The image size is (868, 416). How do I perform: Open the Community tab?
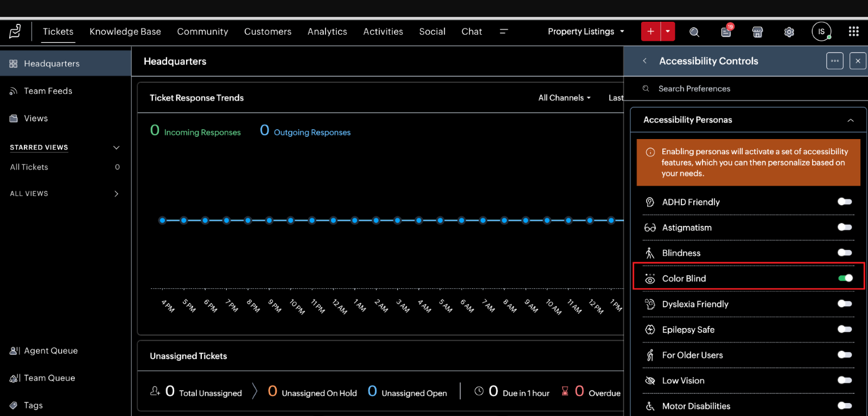(x=202, y=31)
